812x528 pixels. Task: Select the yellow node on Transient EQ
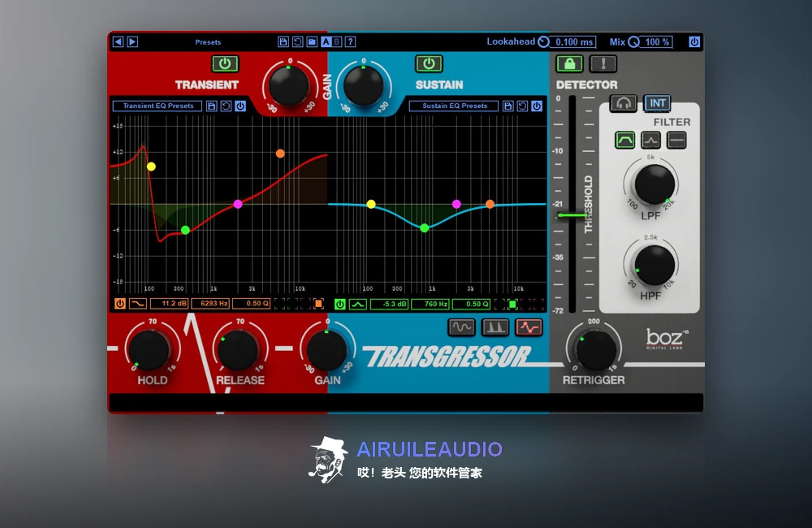coord(151,167)
